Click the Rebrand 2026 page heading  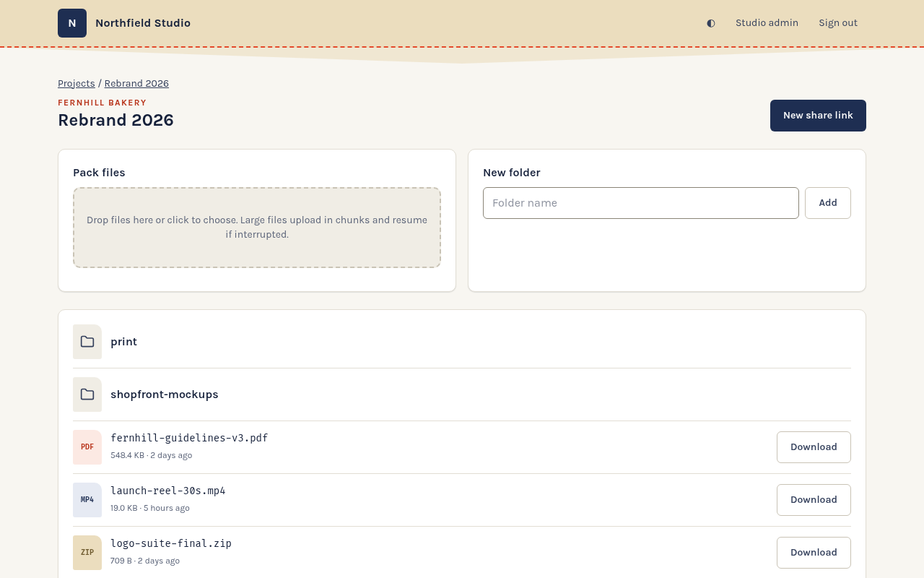click(x=115, y=120)
